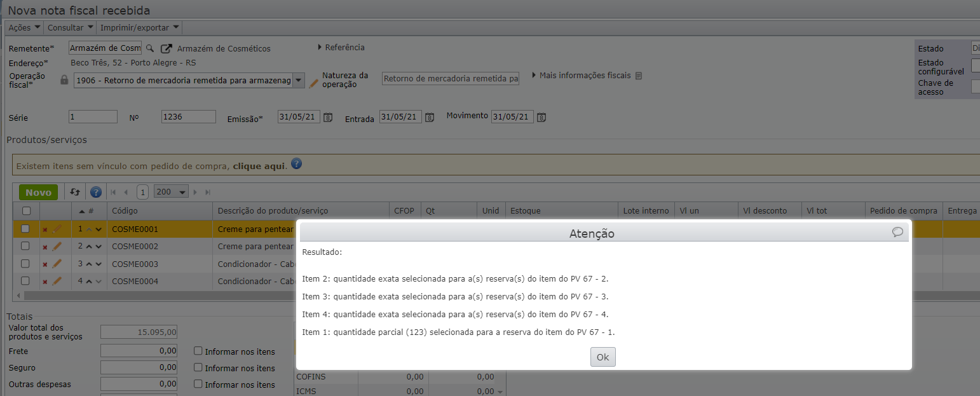This screenshot has width=980, height=396.
Task: Delete row COSME0001 with the red X
Action: click(x=44, y=229)
